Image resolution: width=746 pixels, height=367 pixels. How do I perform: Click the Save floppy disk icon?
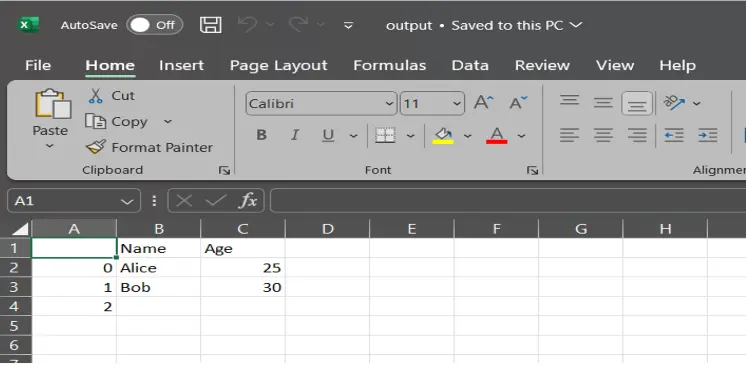211,25
